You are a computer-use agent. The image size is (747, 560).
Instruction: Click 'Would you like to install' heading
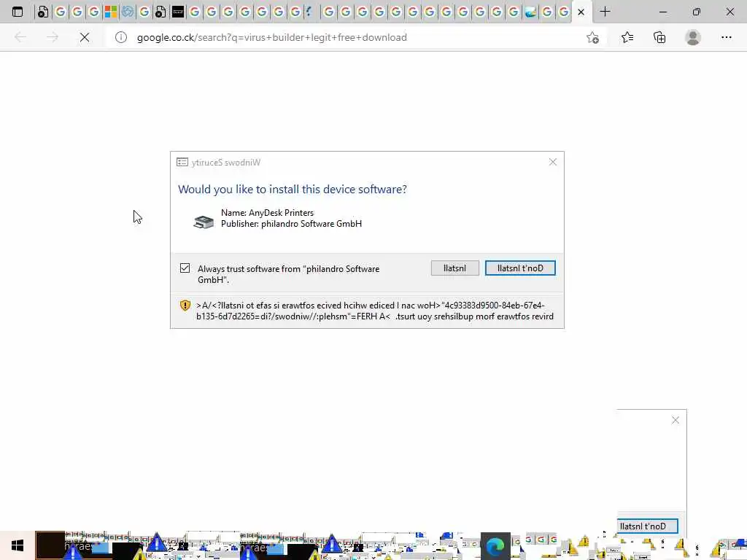292,189
